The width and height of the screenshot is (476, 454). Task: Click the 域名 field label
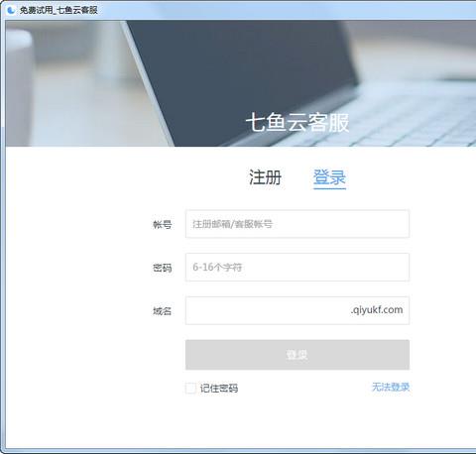[x=163, y=311]
